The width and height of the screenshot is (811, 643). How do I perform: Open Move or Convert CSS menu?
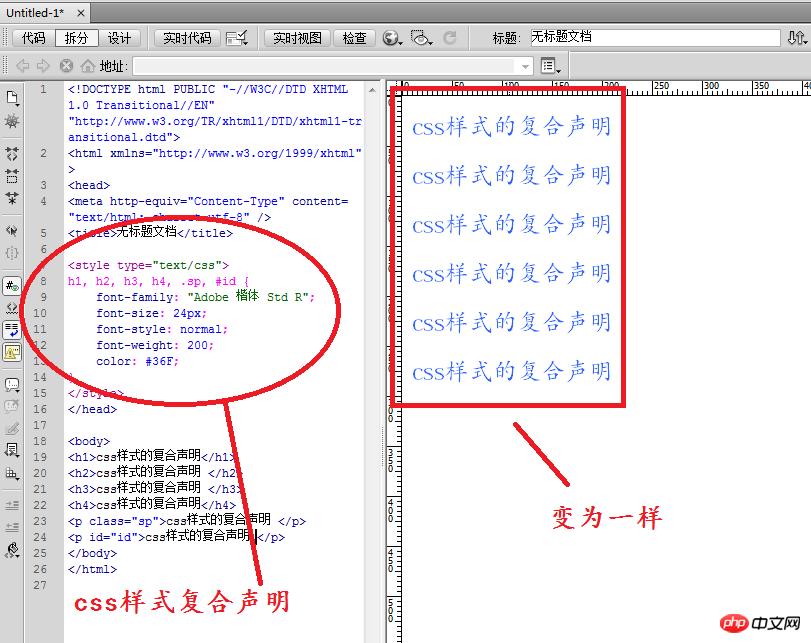click(x=12, y=473)
